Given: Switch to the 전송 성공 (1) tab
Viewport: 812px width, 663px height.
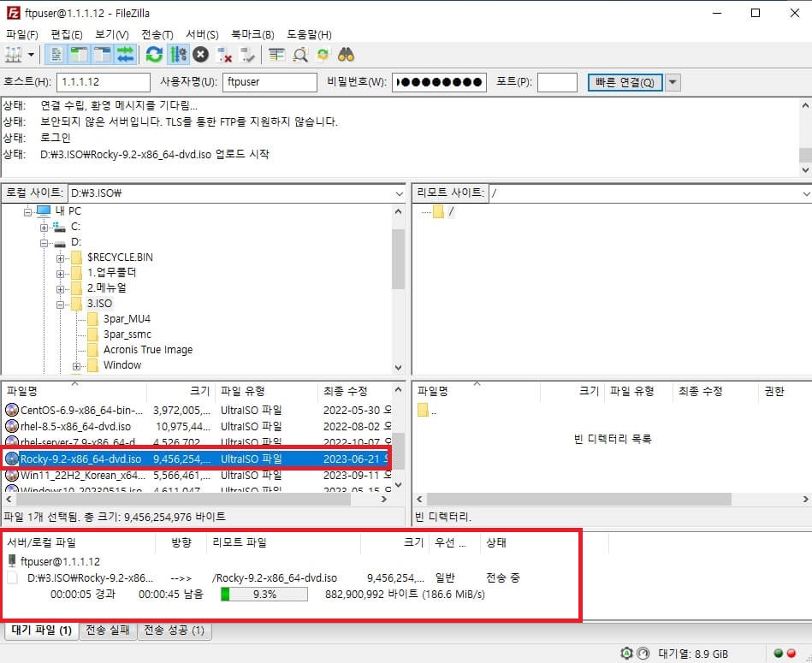Looking at the screenshot, I should point(174,630).
